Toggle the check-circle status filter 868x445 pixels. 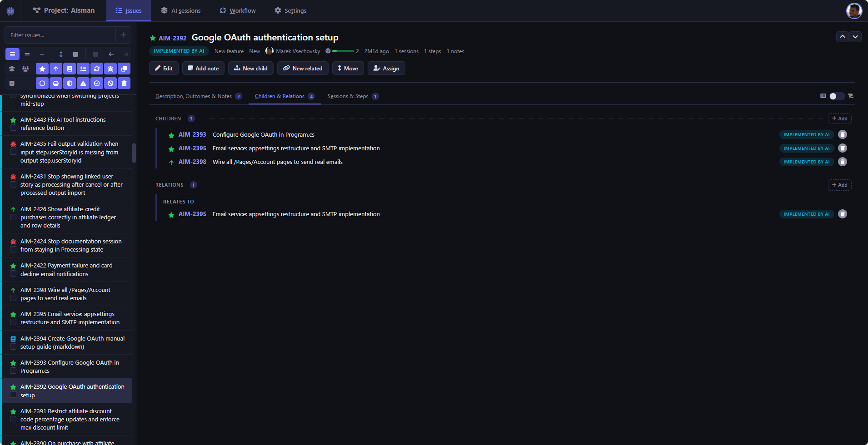click(x=97, y=84)
